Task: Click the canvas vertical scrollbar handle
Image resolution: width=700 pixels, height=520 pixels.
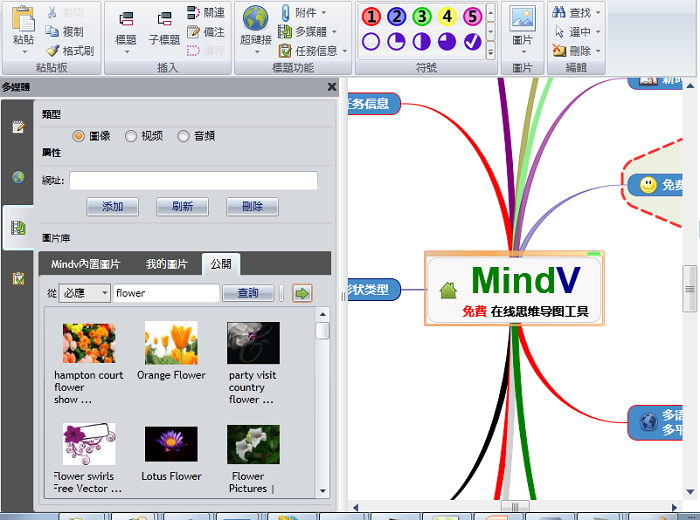Action: [690, 289]
